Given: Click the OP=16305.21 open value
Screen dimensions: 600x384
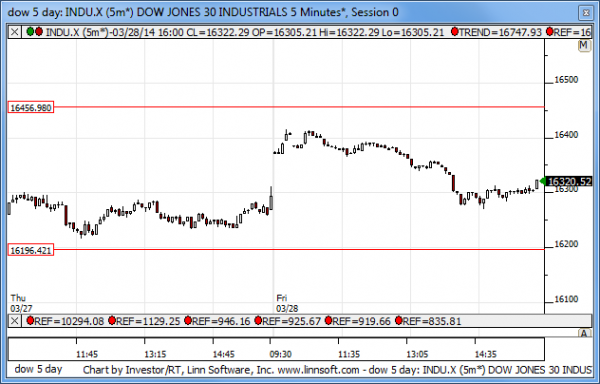Looking at the screenshot, I should [x=284, y=33].
